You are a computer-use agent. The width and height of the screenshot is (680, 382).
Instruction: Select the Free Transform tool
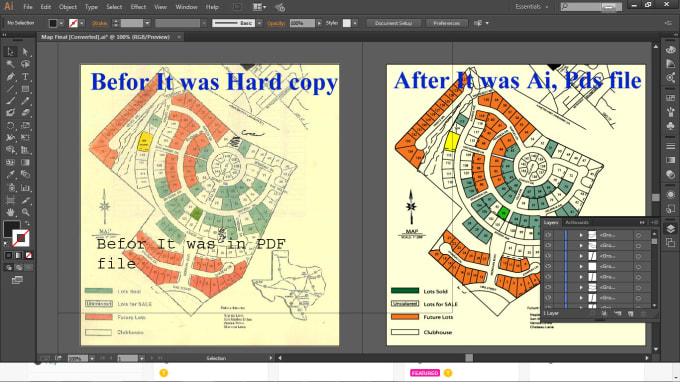tap(26, 137)
